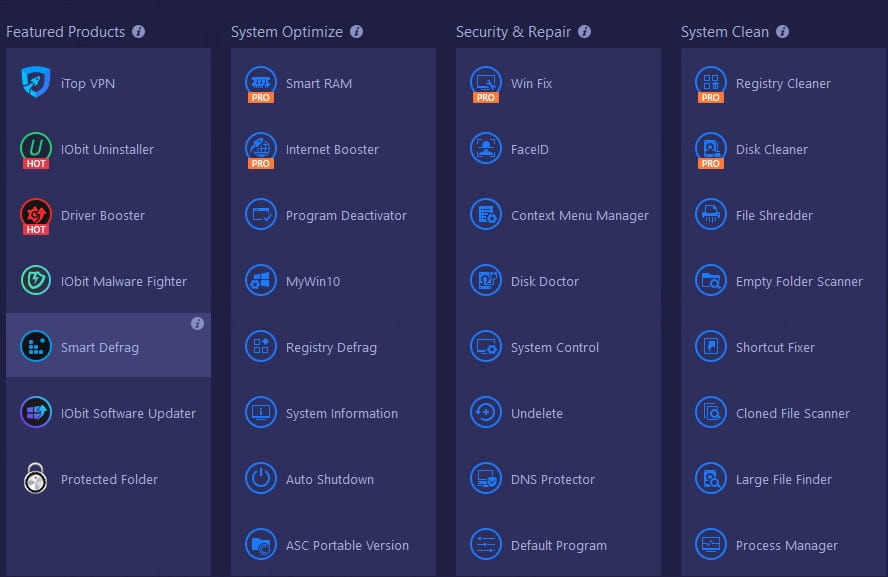Open Cloned File Scanner icon

click(x=711, y=412)
